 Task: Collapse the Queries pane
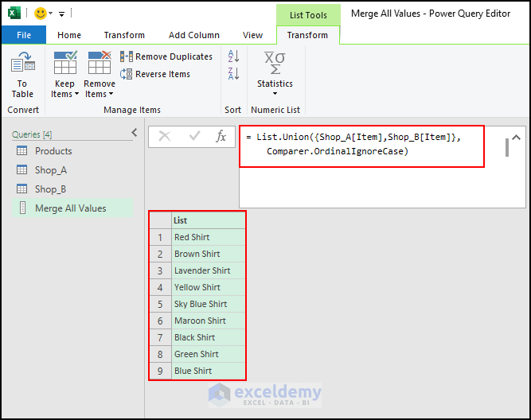coord(135,133)
